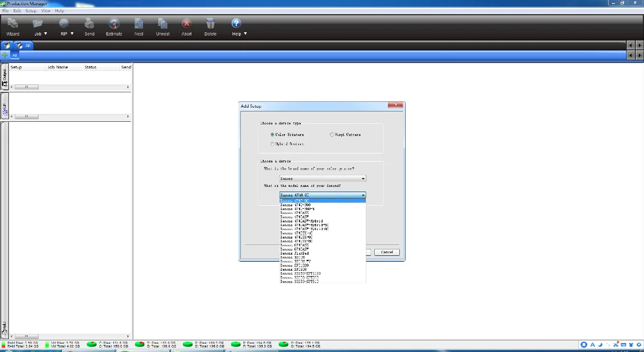
Task: Select the All filter beside the green plus
Action: (x=14, y=55)
